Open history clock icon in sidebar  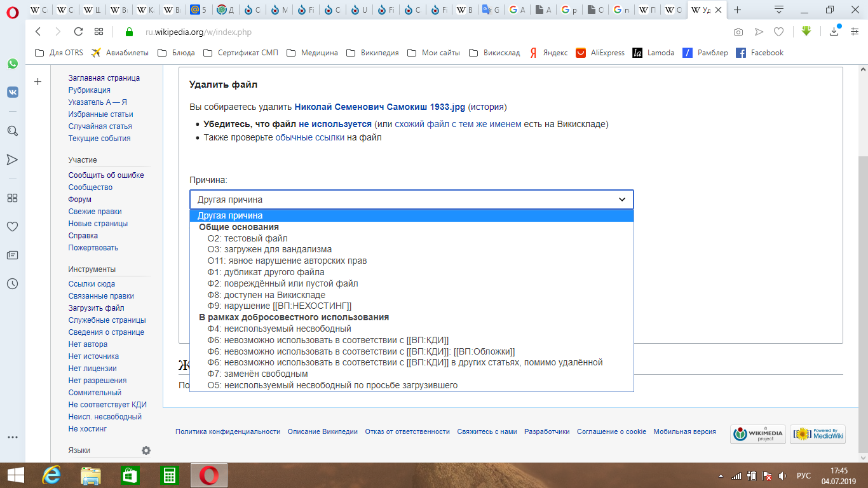12,284
